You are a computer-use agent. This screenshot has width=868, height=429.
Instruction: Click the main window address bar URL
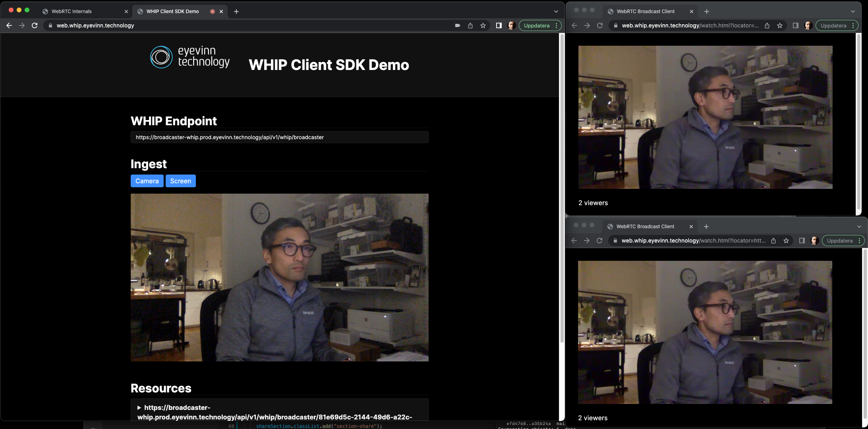95,25
